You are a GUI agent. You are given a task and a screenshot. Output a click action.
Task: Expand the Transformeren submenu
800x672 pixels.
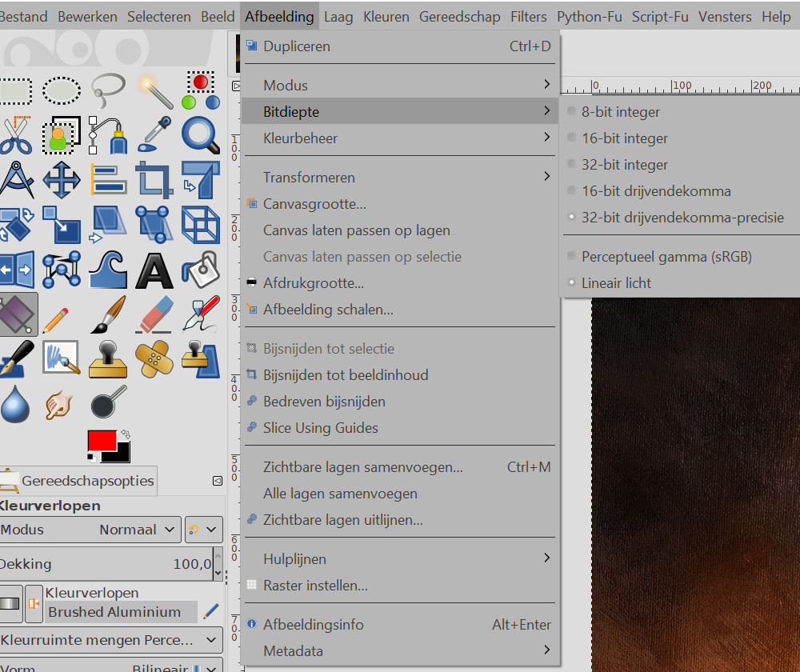coord(400,178)
